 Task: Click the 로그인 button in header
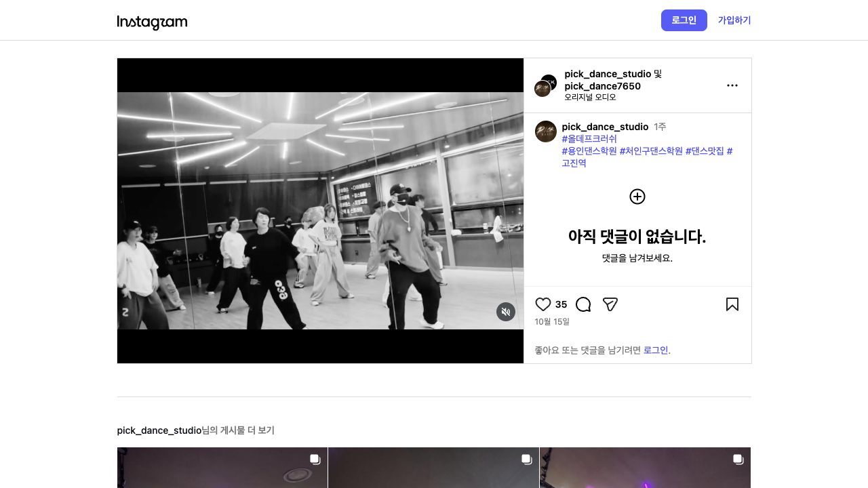[x=684, y=20]
